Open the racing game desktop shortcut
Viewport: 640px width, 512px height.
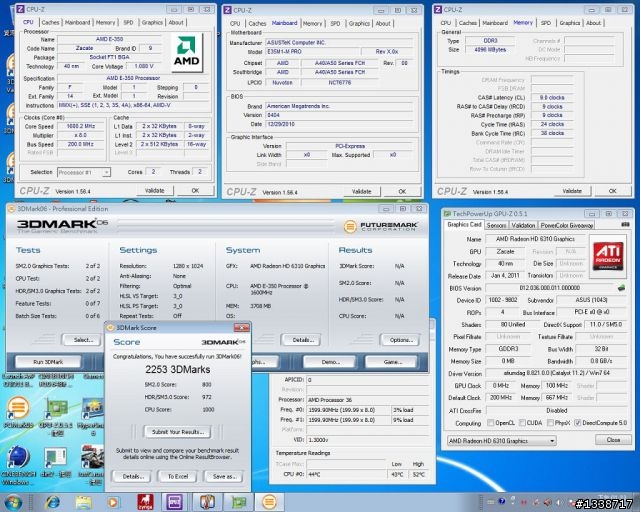93,457
